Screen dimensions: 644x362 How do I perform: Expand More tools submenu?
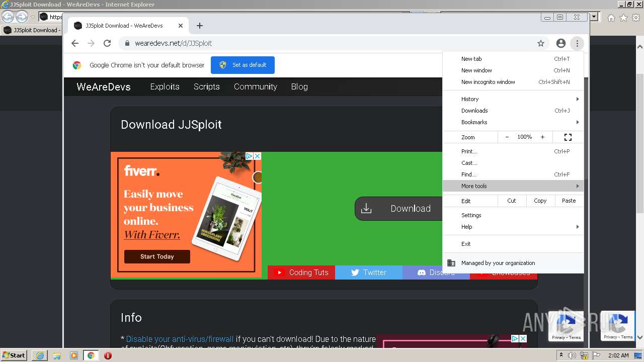click(513, 186)
